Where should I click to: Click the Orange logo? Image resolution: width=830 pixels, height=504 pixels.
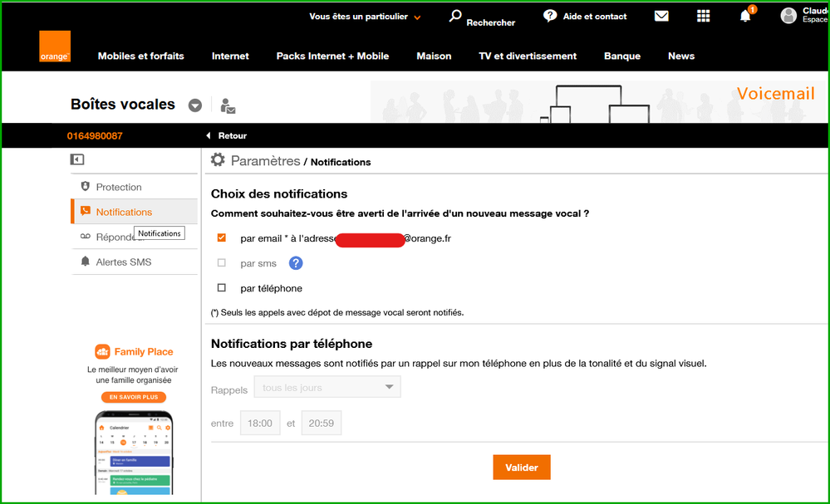pos(55,46)
